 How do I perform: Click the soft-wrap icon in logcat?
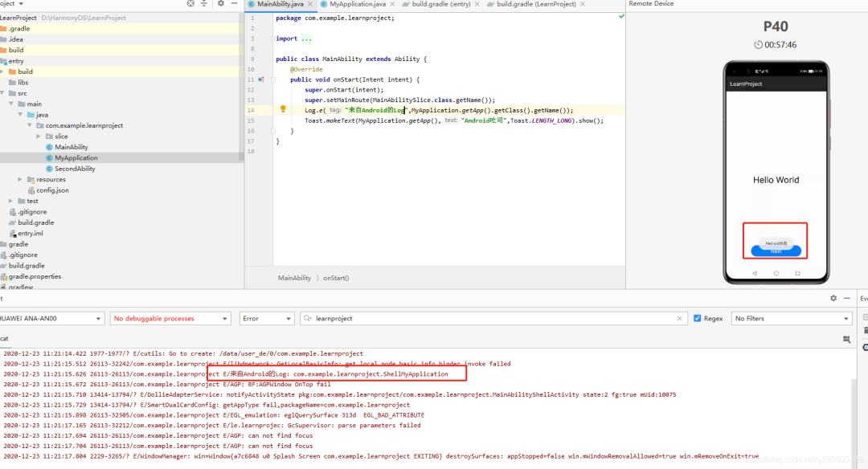pos(846,339)
